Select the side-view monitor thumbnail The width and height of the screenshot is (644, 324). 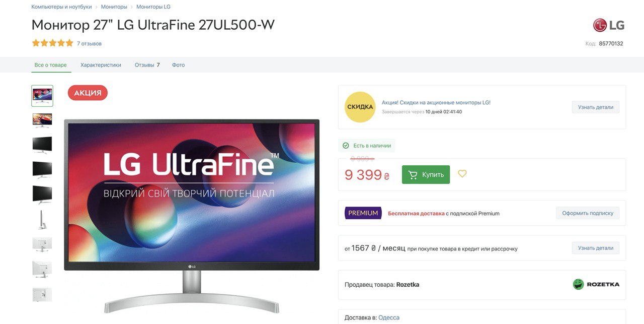coord(42,220)
